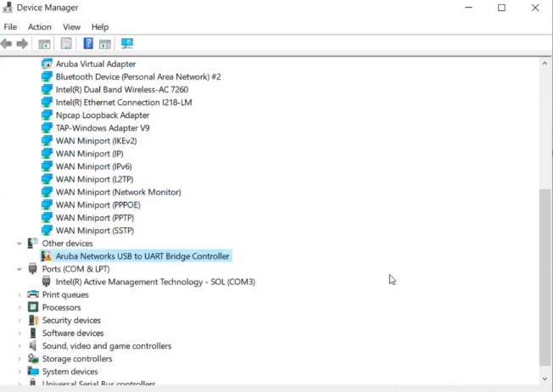Click the Show/Hide Action Pane toolbar icon
The width and height of the screenshot is (553, 392).
(x=105, y=44)
